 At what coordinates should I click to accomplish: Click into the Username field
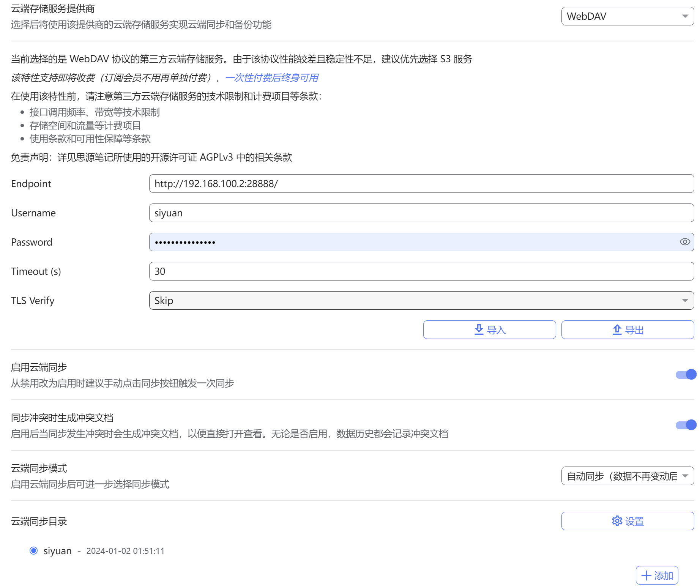pyautogui.click(x=421, y=213)
